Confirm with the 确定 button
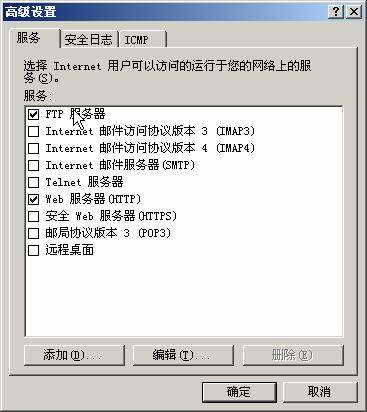367x412 pixels. click(239, 392)
